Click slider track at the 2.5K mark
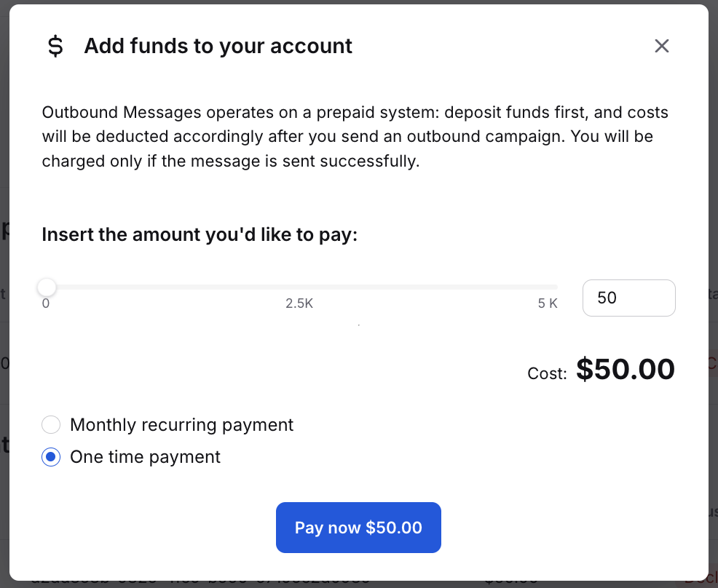This screenshot has height=588, width=718. [x=300, y=287]
